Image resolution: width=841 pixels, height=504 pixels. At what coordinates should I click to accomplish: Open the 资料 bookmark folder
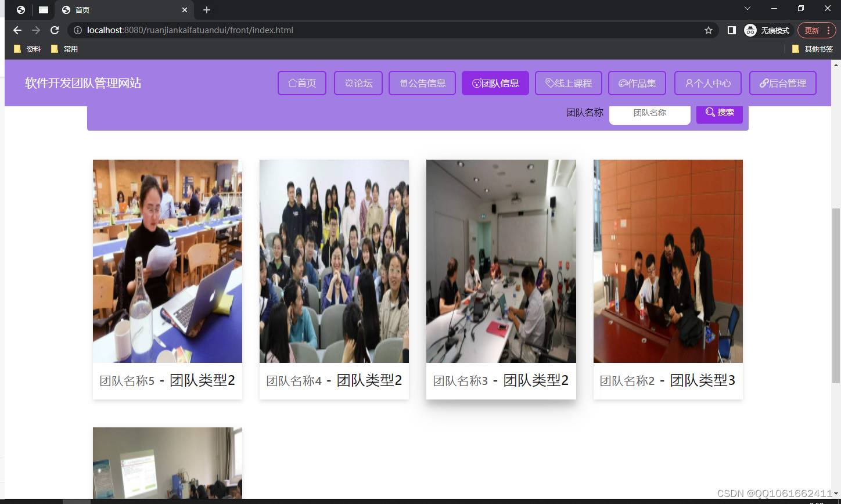click(27, 49)
